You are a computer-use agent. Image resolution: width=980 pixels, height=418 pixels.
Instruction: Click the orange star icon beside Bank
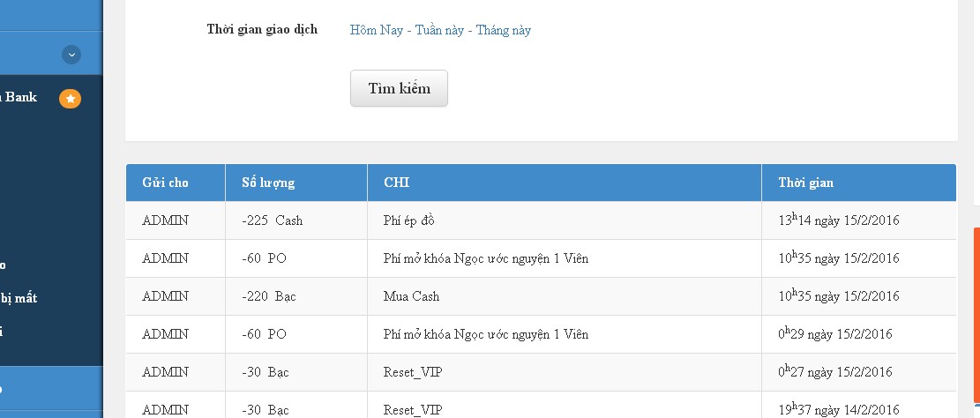click(x=70, y=98)
